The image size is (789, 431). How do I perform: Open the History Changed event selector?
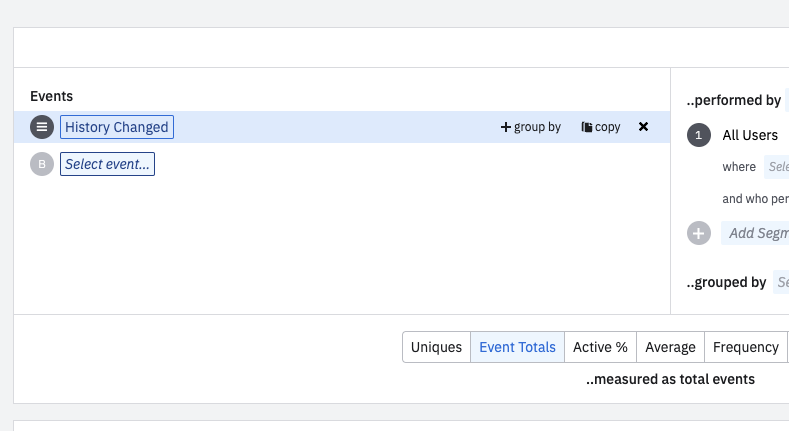(x=116, y=127)
